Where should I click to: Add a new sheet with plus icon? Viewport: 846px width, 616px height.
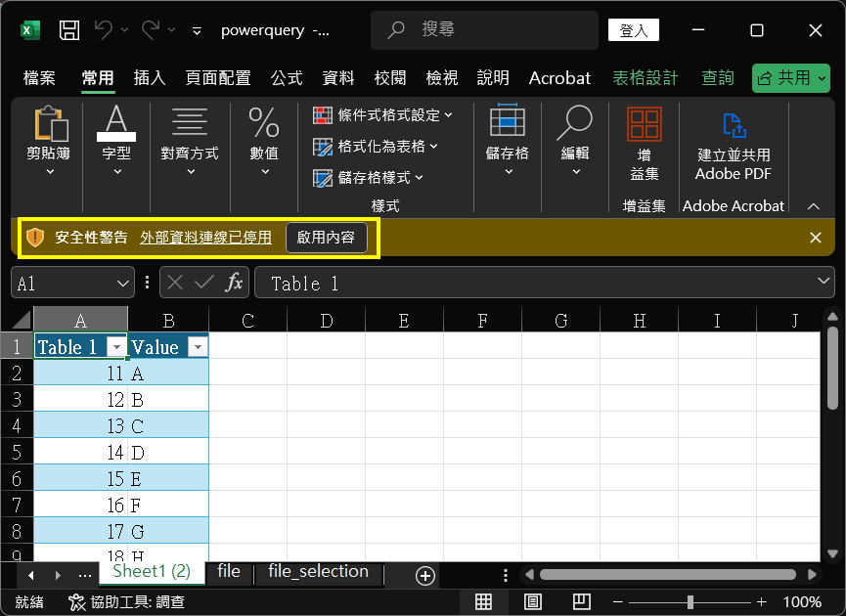(x=424, y=576)
